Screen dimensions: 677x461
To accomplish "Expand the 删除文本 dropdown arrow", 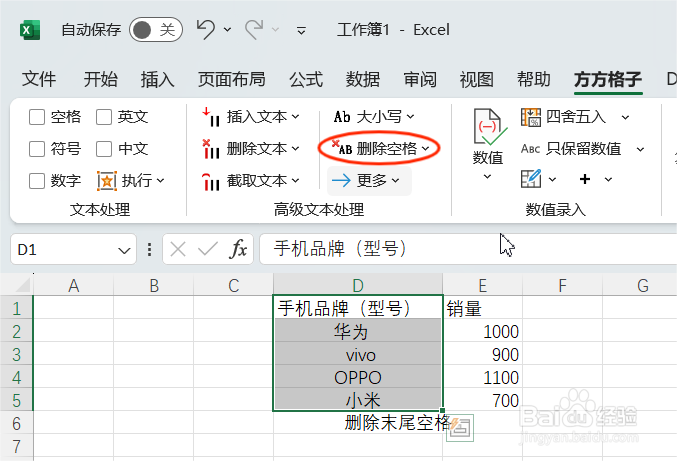I will 295,148.
